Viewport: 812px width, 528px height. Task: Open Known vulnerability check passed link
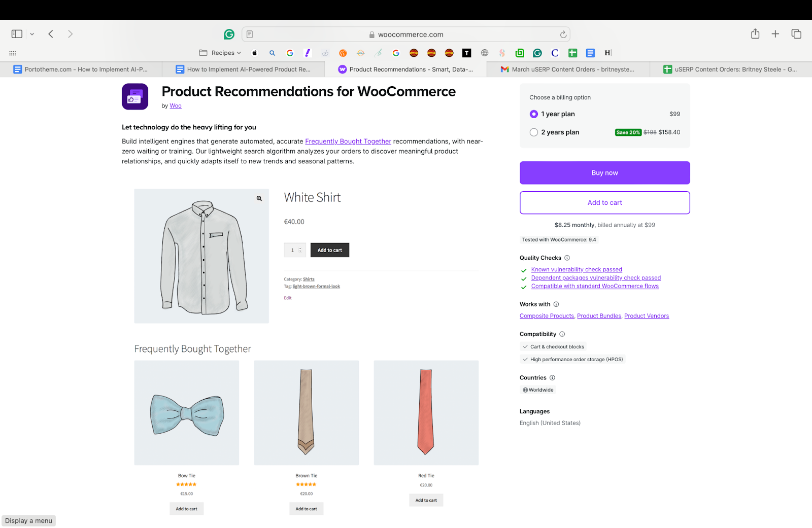click(x=577, y=270)
